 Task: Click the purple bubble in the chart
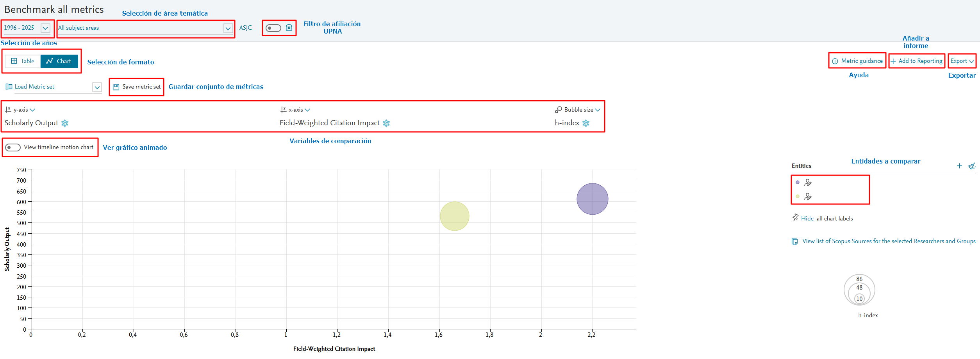tap(592, 199)
